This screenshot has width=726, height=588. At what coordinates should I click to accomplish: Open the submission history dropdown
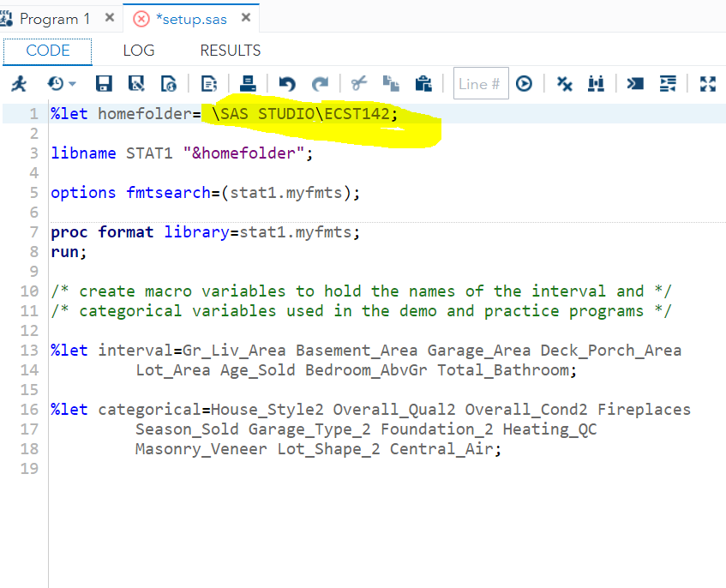(x=62, y=84)
